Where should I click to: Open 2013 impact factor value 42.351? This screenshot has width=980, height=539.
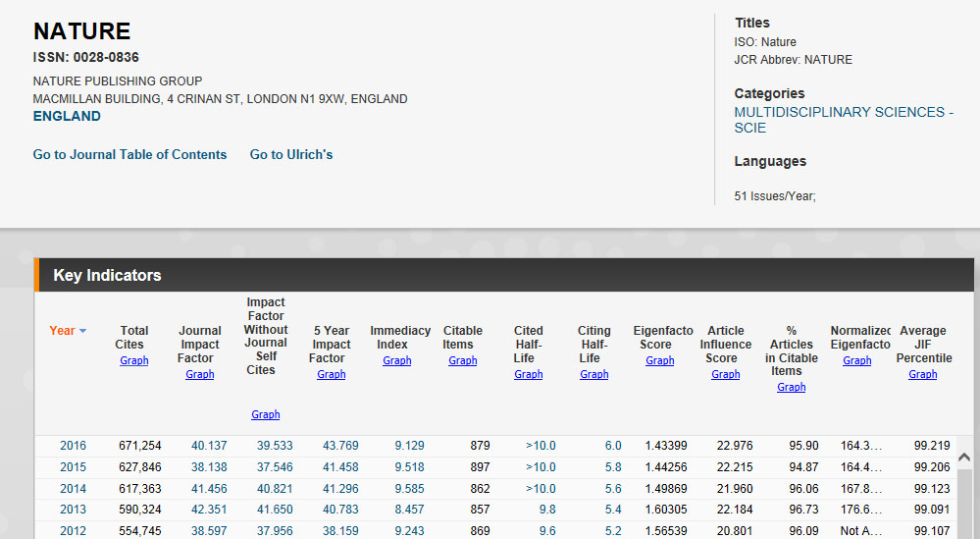[x=209, y=510]
